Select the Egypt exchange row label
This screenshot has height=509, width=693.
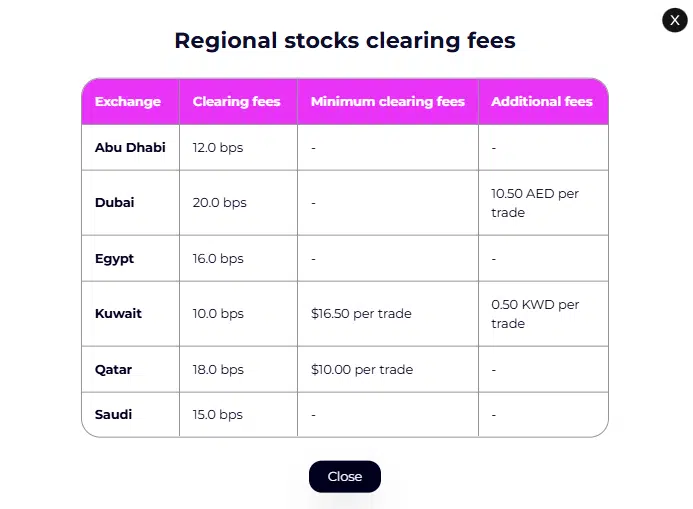point(114,258)
